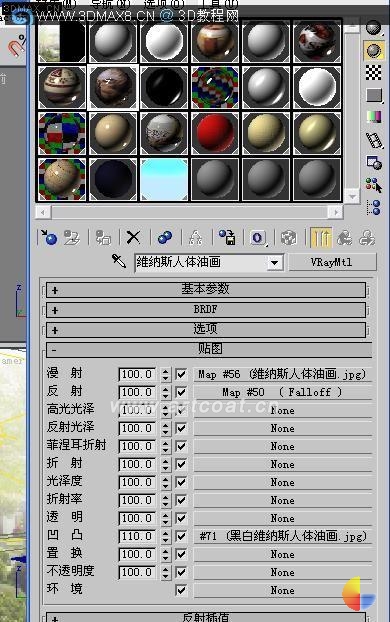Toggle the 凹凸 map checkbox
Viewport: 390px width, 622px height.
(x=181, y=536)
